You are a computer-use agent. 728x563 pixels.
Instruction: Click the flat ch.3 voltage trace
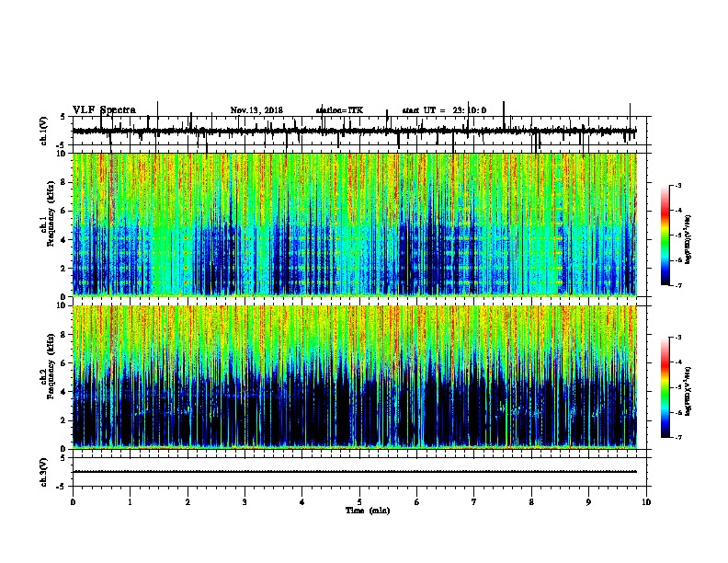point(355,472)
